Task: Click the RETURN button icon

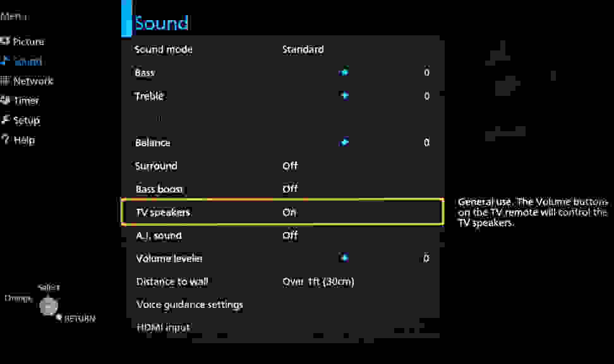Action: tap(59, 317)
